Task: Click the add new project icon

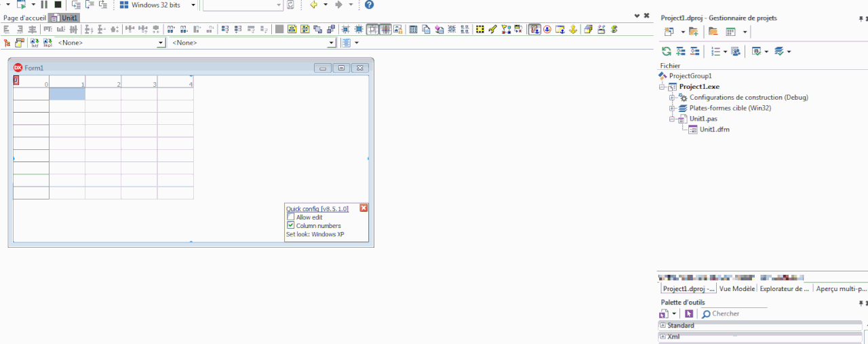Action: click(693, 32)
